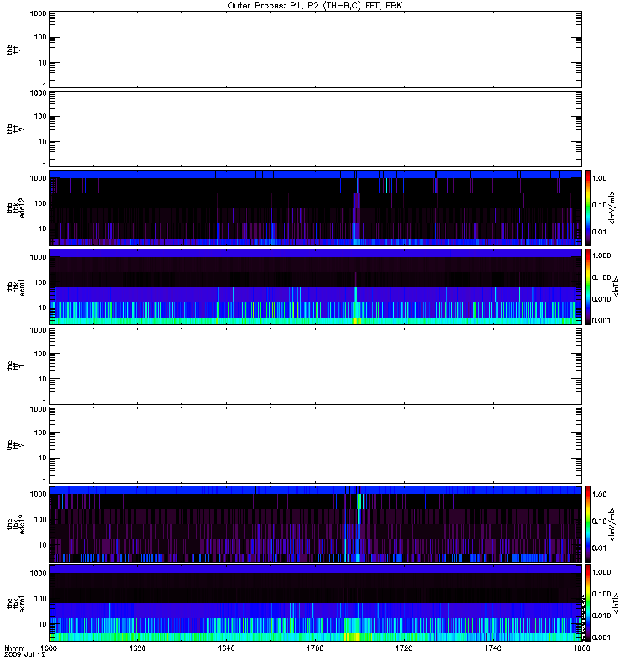
Task: Click the <|nT|> unit label beside thc scm1
Action: (x=616, y=603)
